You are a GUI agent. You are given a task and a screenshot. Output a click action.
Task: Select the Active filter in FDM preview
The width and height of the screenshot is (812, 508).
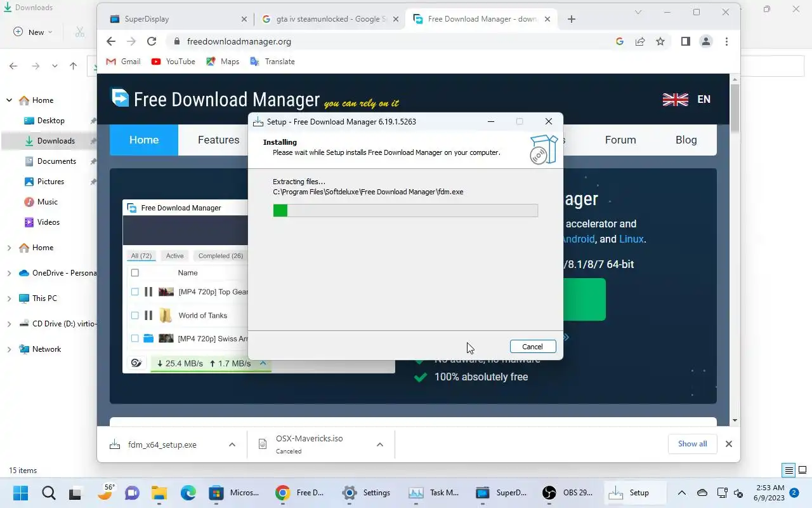coord(174,256)
